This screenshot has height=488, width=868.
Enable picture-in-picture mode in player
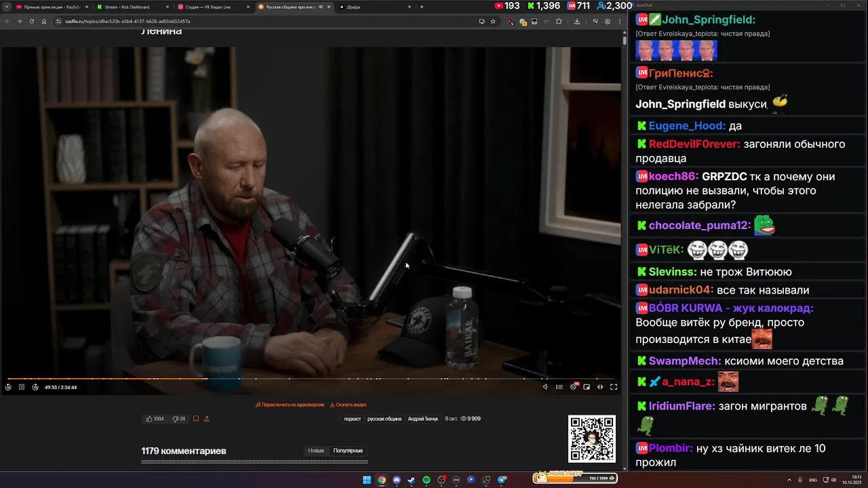tap(587, 387)
